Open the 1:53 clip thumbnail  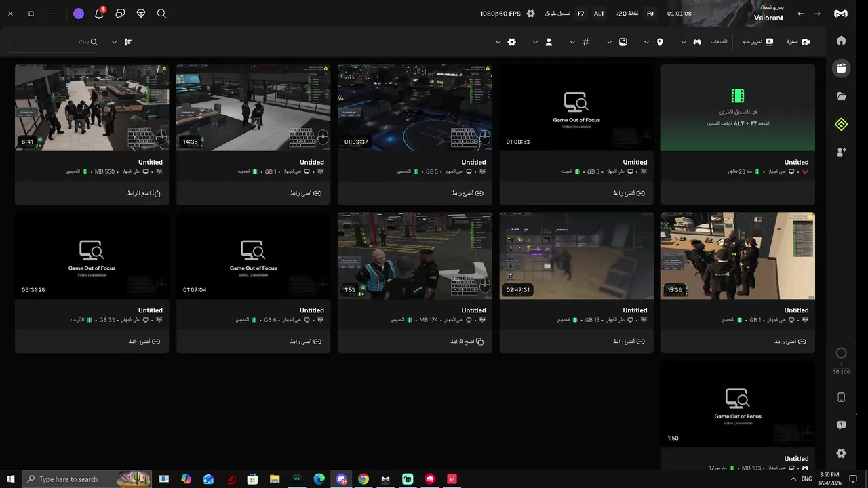point(414,256)
